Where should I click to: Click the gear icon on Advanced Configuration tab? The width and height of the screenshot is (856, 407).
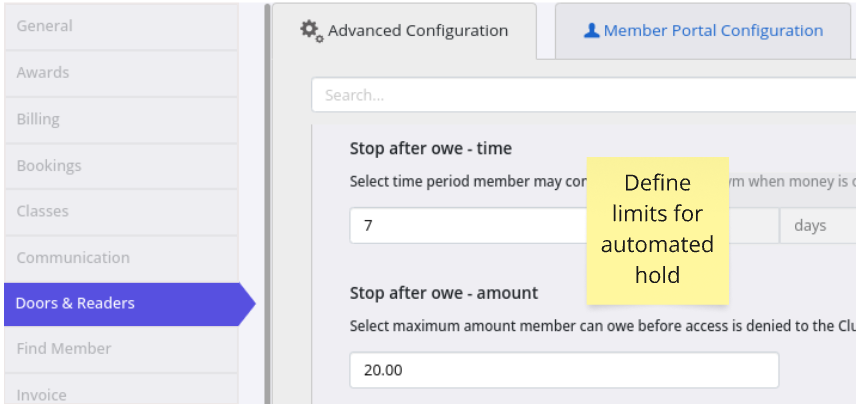[312, 31]
